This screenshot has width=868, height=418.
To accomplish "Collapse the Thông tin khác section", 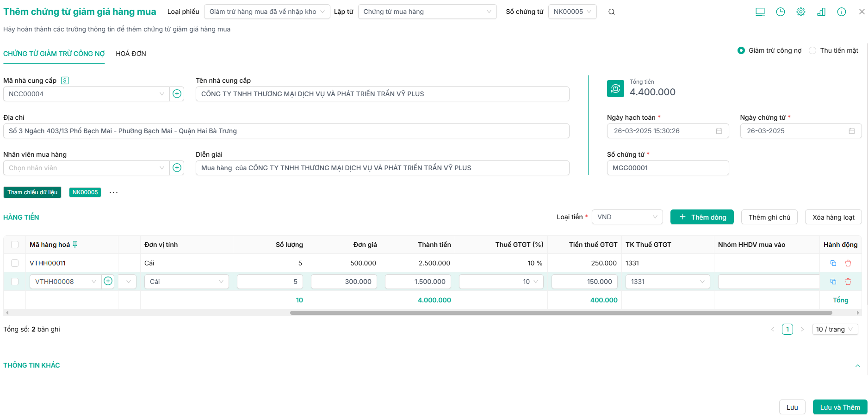I will pos(857,365).
